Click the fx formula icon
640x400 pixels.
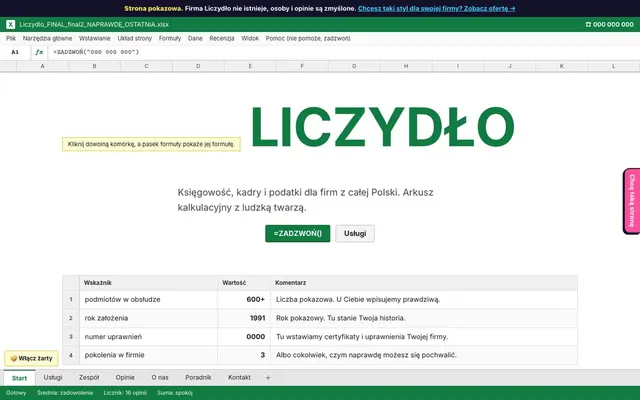[x=39, y=52]
